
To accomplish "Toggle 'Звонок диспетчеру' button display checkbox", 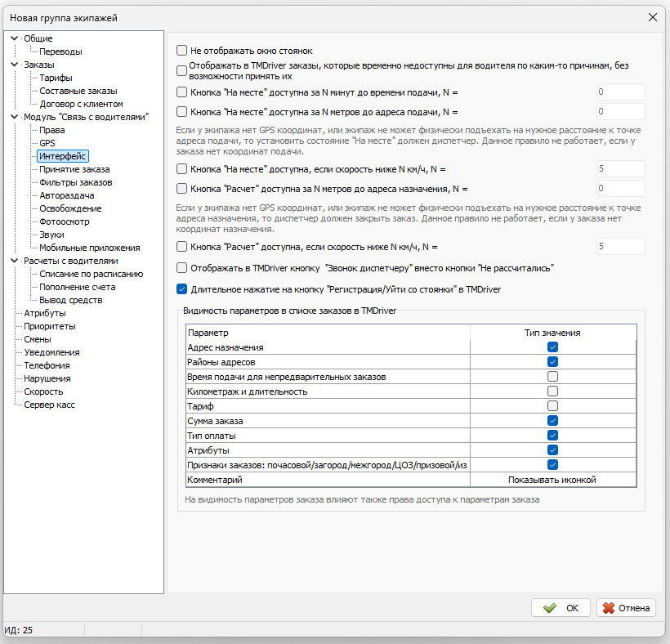I will [x=181, y=268].
